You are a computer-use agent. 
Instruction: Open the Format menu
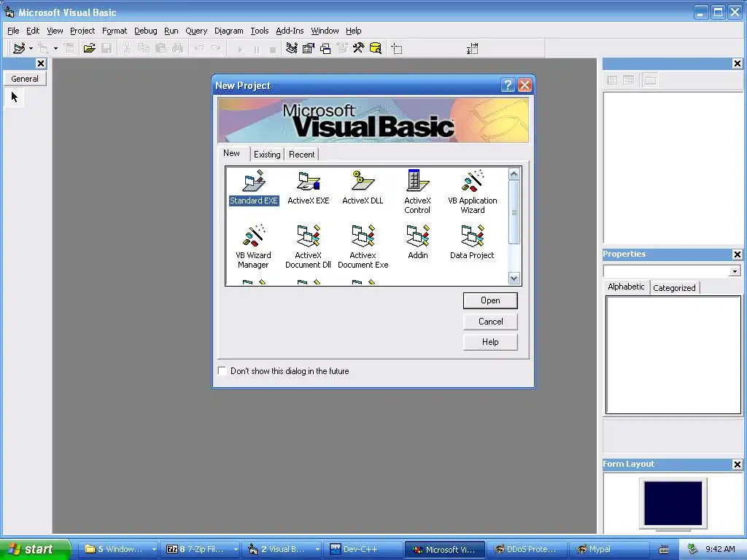click(x=115, y=31)
